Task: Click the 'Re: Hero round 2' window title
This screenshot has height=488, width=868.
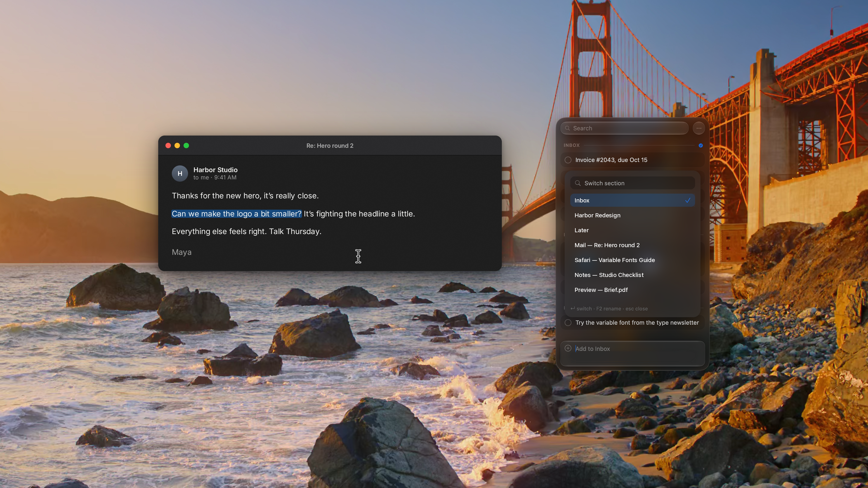Action: point(330,145)
